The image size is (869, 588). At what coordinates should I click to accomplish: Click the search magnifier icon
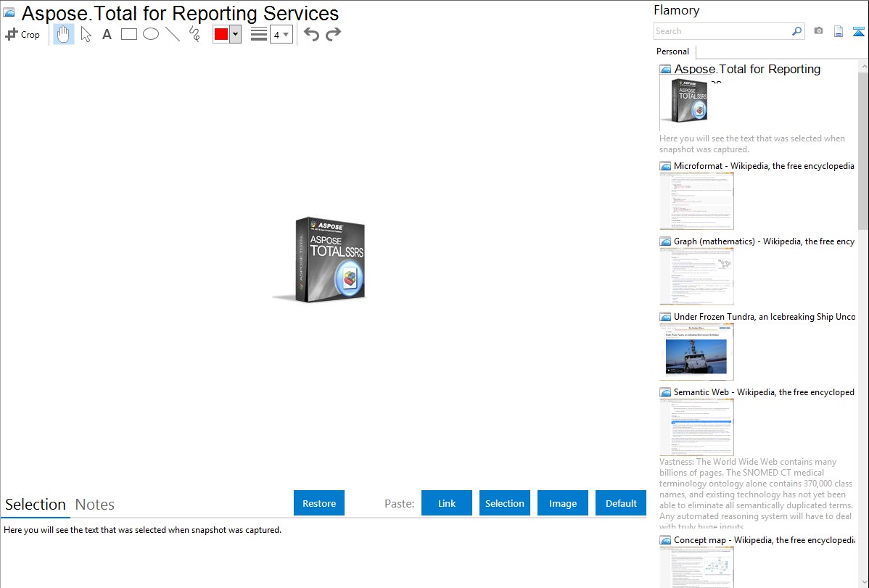(x=797, y=31)
